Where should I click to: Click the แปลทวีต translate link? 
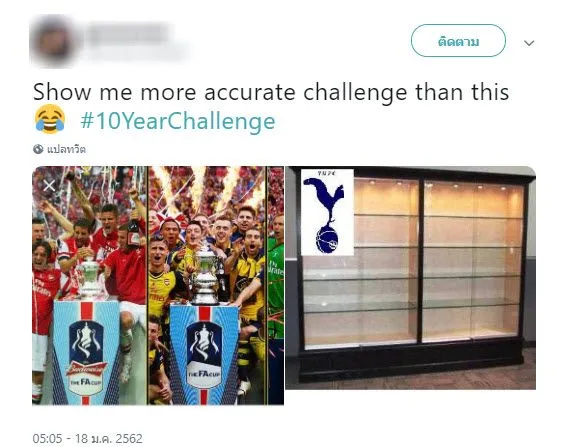[x=66, y=149]
